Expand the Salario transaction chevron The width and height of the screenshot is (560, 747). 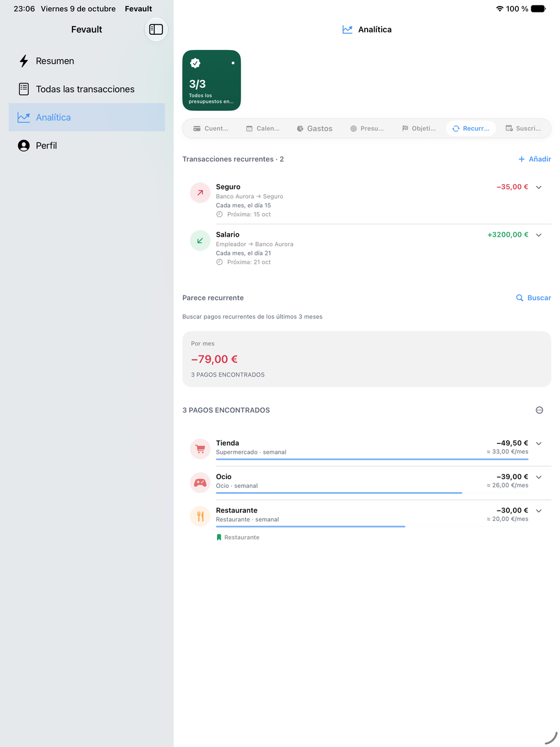tap(539, 235)
